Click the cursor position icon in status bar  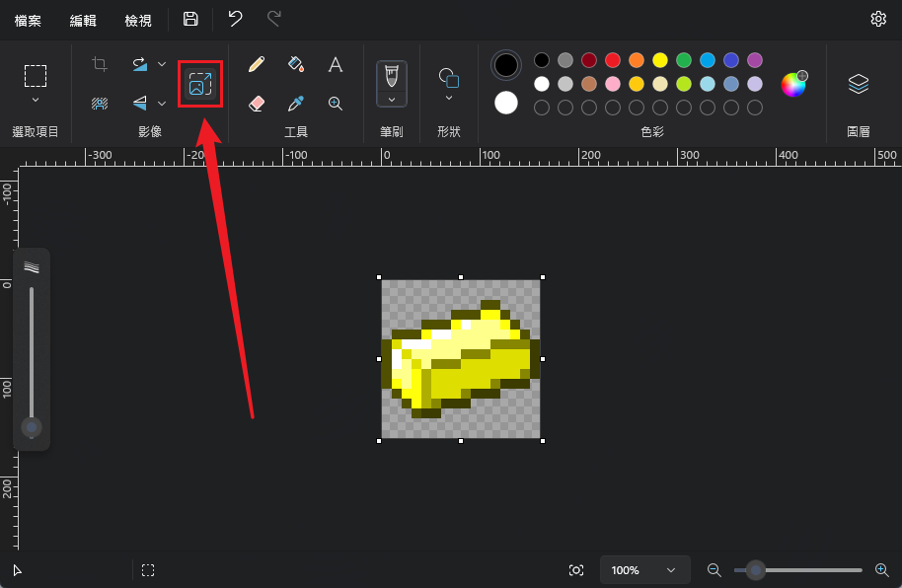(x=17, y=570)
